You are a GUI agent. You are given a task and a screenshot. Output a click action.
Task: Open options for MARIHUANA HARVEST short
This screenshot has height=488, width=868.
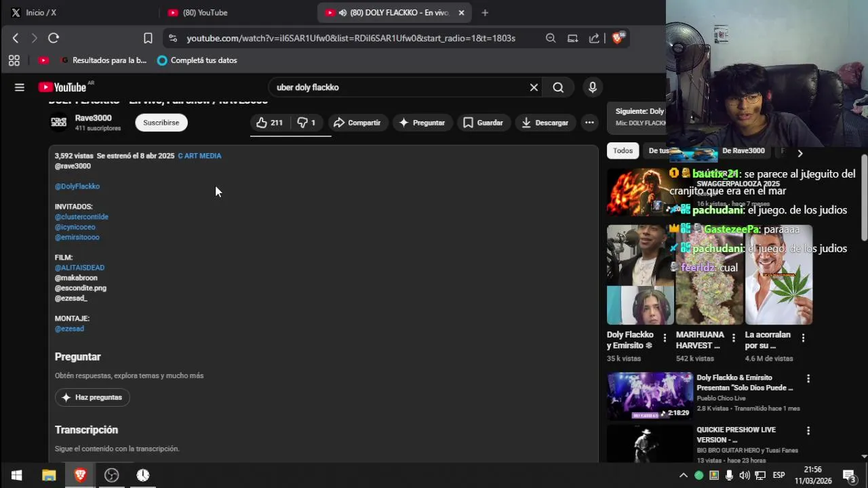pos(734,338)
